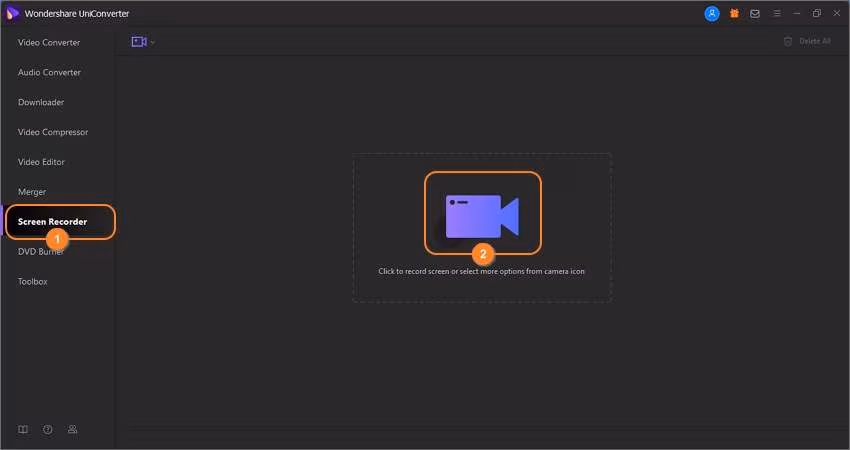Click the orange gift box icon
This screenshot has width=850, height=450.
click(734, 14)
